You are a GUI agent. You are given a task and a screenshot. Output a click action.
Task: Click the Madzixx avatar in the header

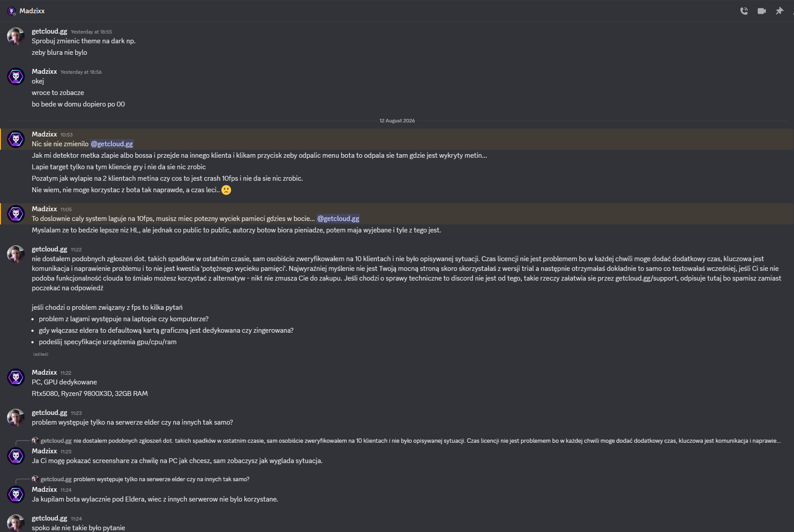(x=11, y=11)
